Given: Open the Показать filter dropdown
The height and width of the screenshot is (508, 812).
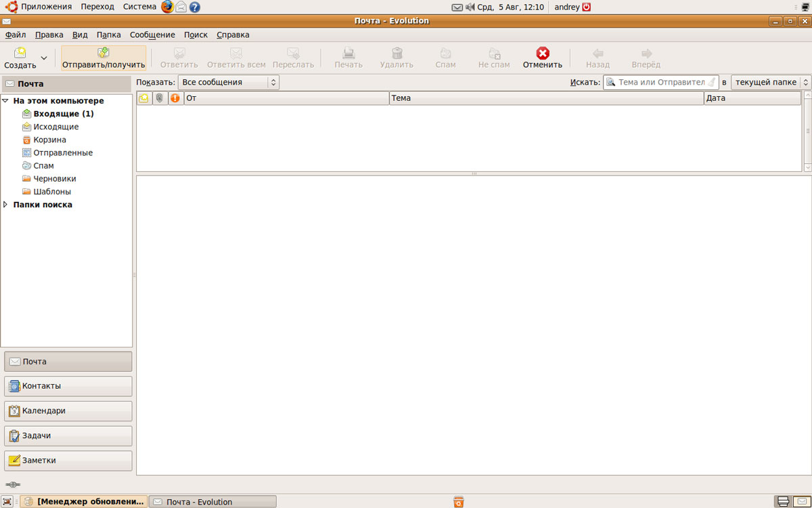Looking at the screenshot, I should (229, 82).
